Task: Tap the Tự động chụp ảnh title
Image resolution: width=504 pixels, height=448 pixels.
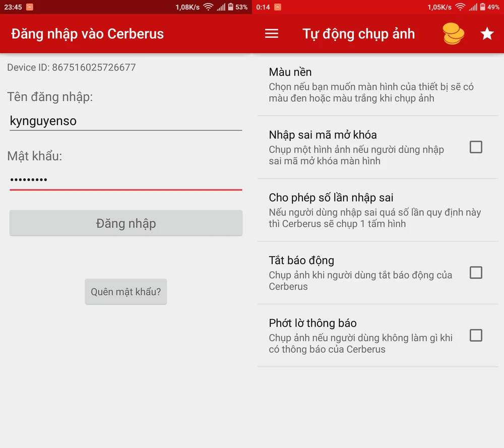Action: click(358, 34)
